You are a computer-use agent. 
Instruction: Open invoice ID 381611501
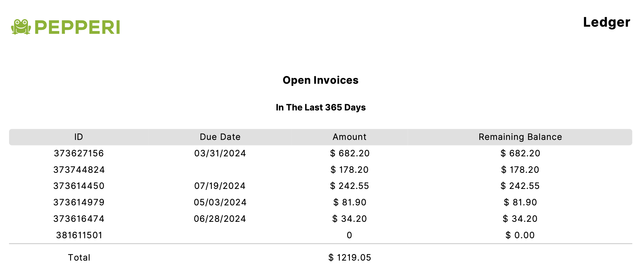[79, 235]
